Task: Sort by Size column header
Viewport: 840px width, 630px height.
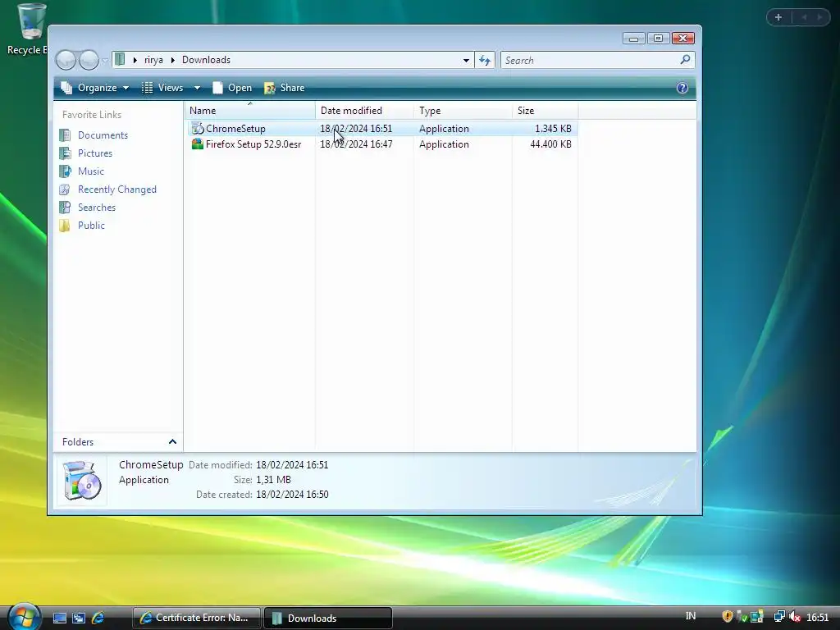Action: click(x=545, y=111)
